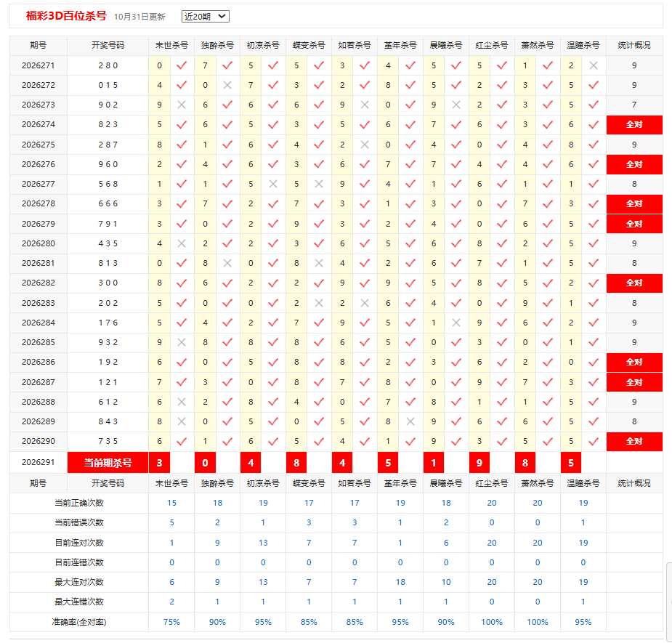Click the 10月31日更新 update date text
This screenshot has height=643, width=672.
(x=139, y=17)
